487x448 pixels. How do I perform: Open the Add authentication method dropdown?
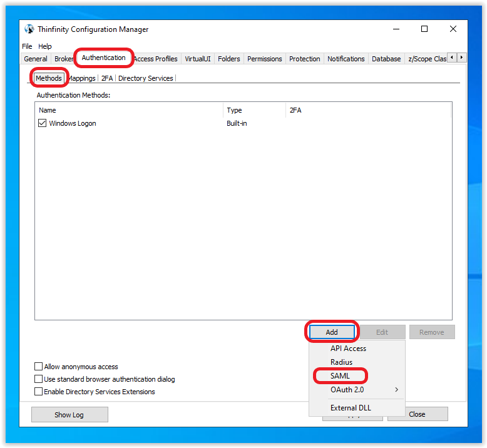coord(331,332)
